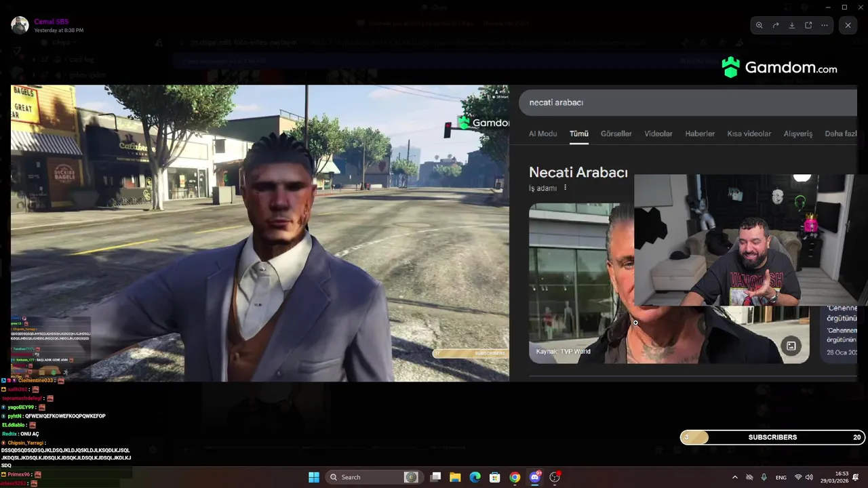This screenshot has width=868, height=488.
Task: Click the Discord taskbar icon with badge
Action: 535,477
